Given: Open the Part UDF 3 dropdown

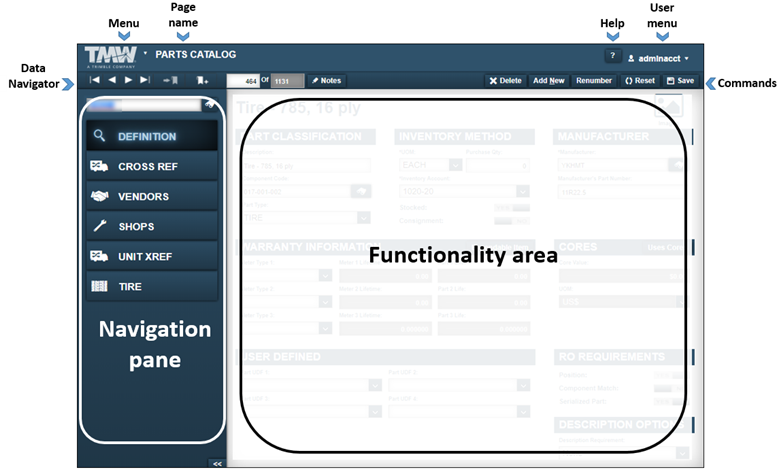Looking at the screenshot, I should pyautogui.click(x=375, y=411).
